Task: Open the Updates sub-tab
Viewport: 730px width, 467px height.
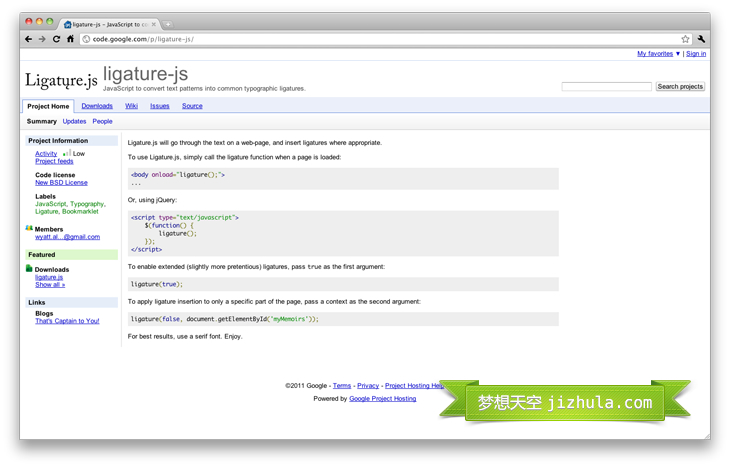Action: point(74,122)
